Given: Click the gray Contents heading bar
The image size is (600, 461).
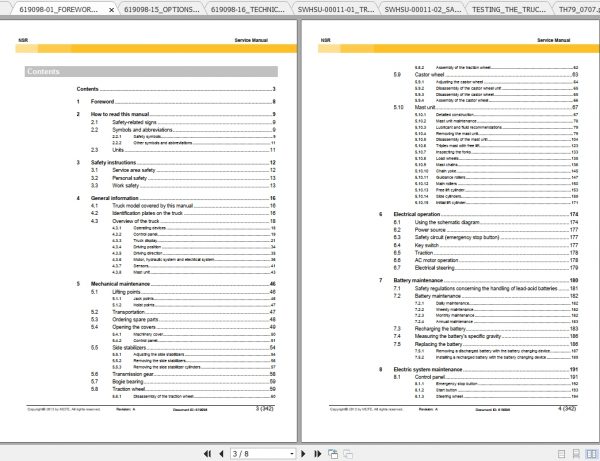Looking at the screenshot, I should pos(151,72).
